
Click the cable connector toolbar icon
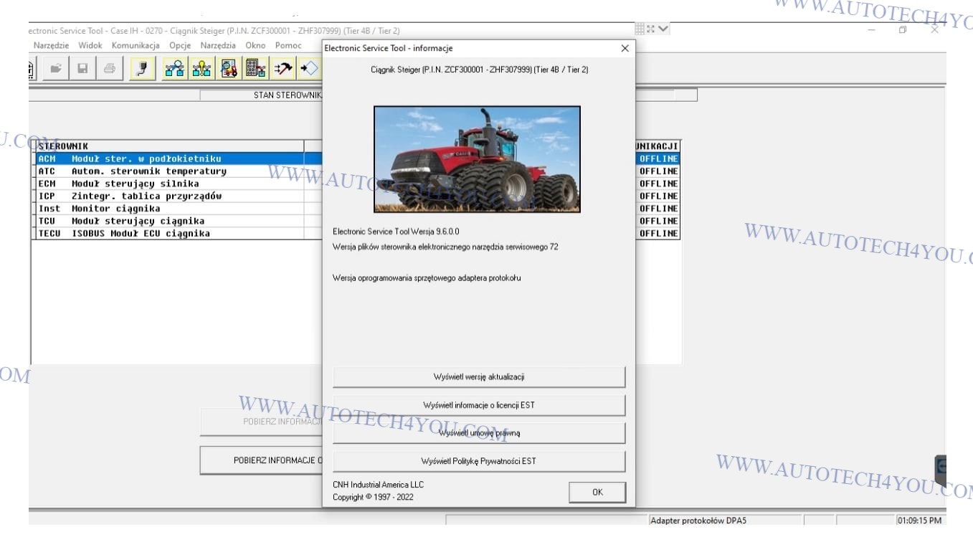coord(142,69)
